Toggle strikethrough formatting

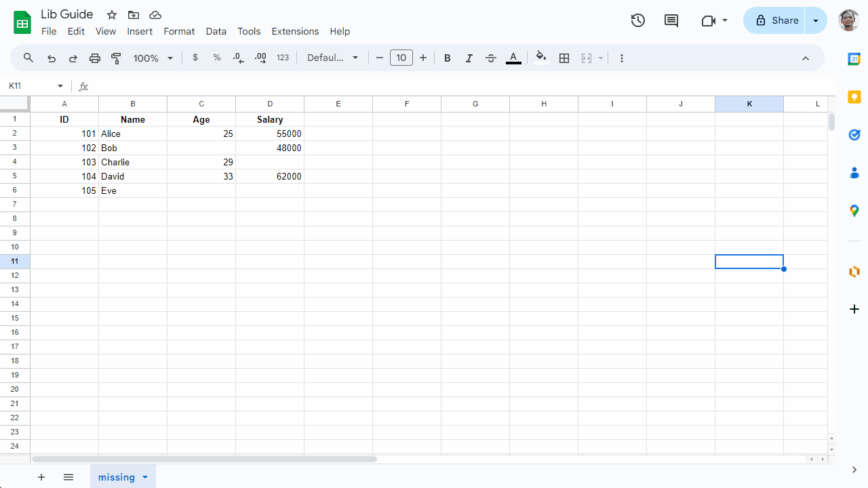491,58
